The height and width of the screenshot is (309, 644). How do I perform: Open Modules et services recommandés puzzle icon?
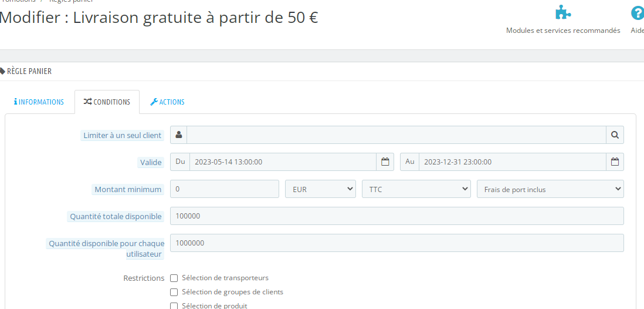[562, 12]
